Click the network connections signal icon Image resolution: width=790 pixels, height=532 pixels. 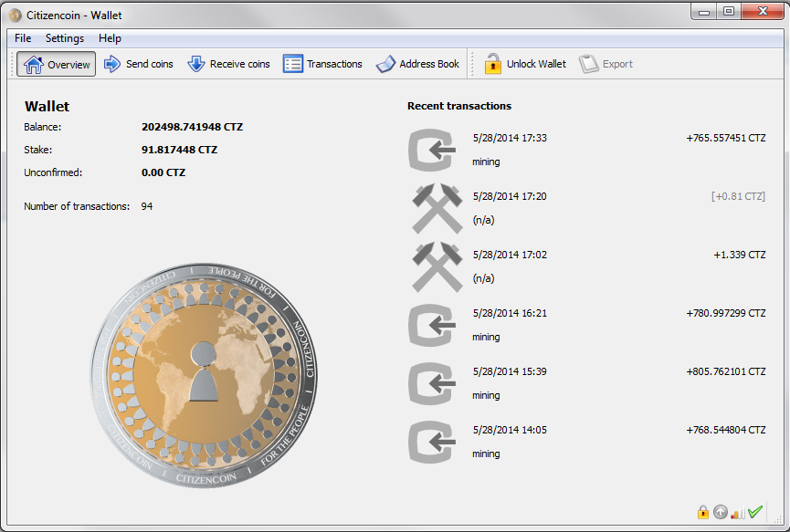(738, 513)
